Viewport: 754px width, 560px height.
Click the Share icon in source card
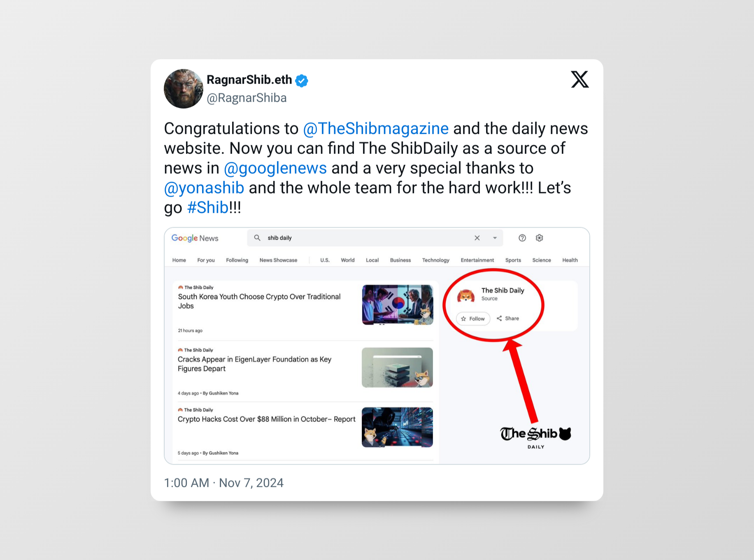[x=499, y=318]
